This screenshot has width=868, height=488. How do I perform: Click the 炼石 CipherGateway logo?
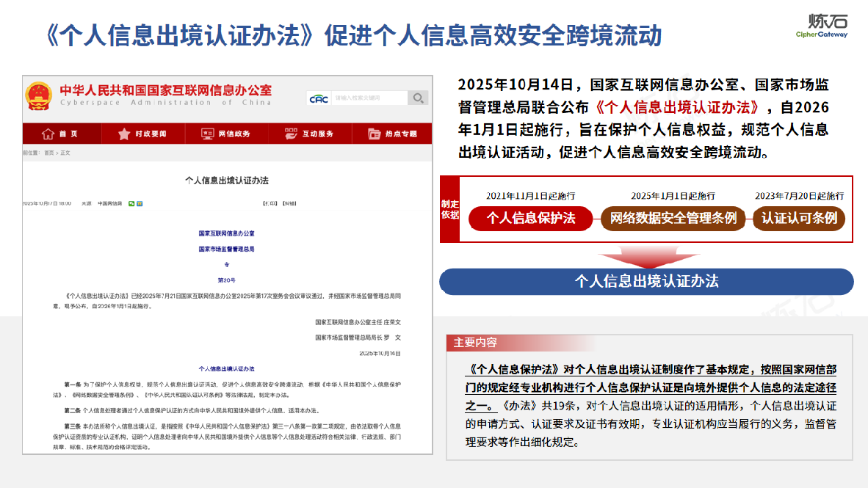click(821, 26)
